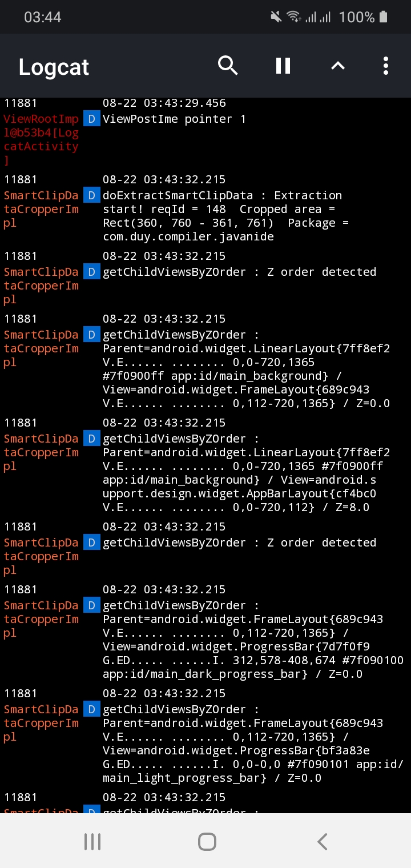Tap the Wi-Fi status bar icon

[x=295, y=17]
